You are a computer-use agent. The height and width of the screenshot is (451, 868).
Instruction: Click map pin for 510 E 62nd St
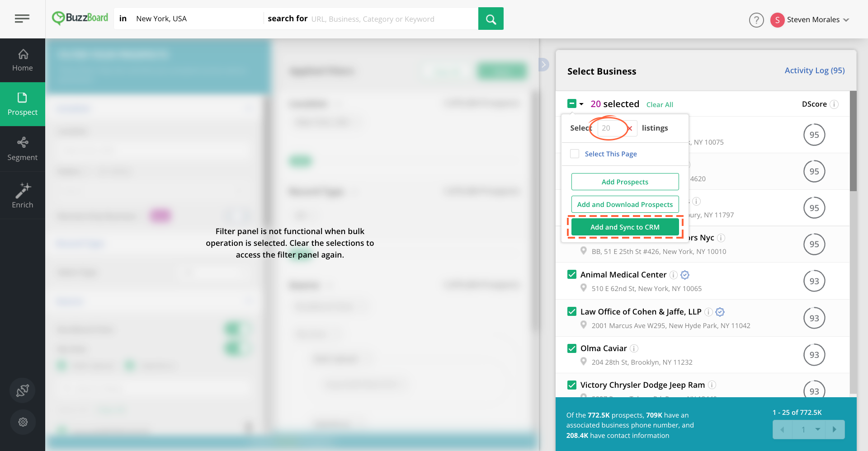tap(584, 288)
